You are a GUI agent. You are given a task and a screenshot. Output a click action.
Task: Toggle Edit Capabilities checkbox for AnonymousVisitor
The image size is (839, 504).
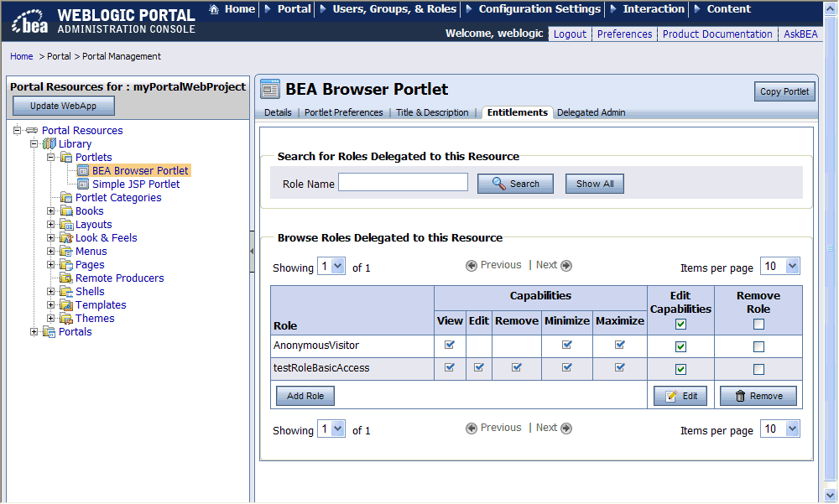(x=680, y=346)
